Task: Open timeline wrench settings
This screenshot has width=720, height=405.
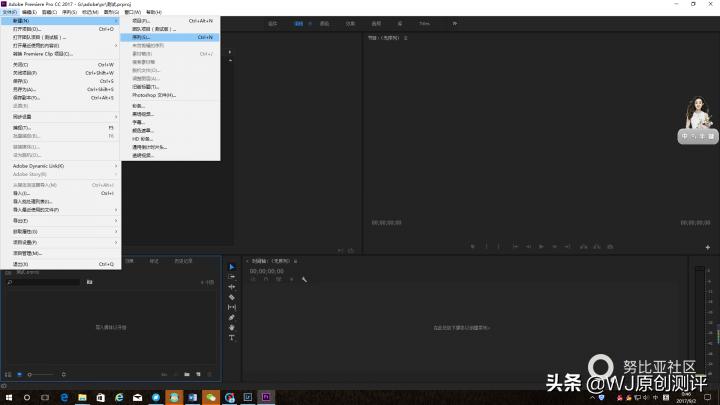Action: click(x=304, y=279)
